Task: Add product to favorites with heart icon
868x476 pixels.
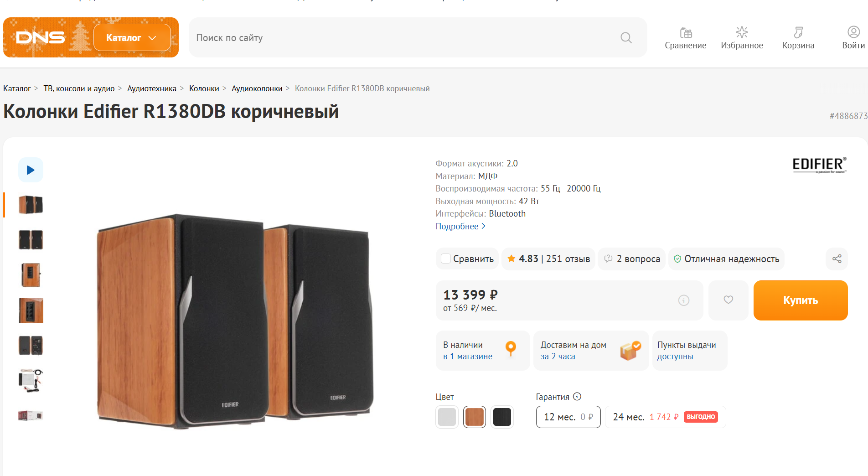Action: 728,300
